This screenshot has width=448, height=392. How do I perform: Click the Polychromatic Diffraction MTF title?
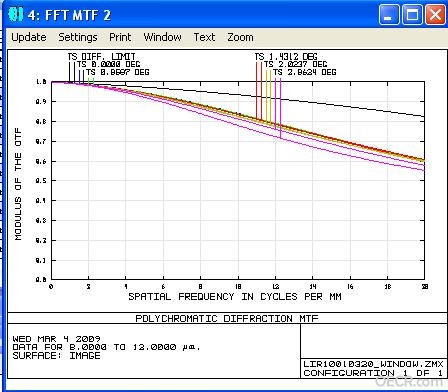(227, 318)
